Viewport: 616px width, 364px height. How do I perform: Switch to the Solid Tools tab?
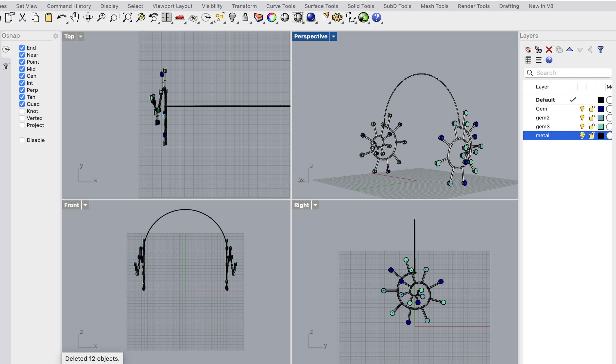click(360, 6)
